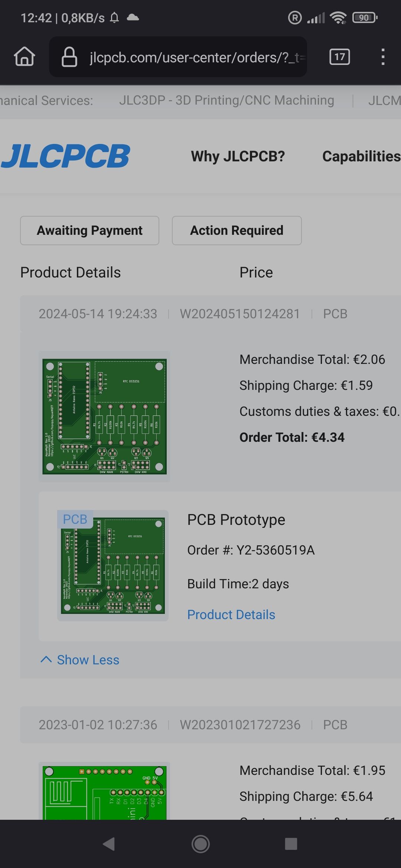Tap the padlock site security icon
The width and height of the screenshot is (401, 868).
pos(69,57)
